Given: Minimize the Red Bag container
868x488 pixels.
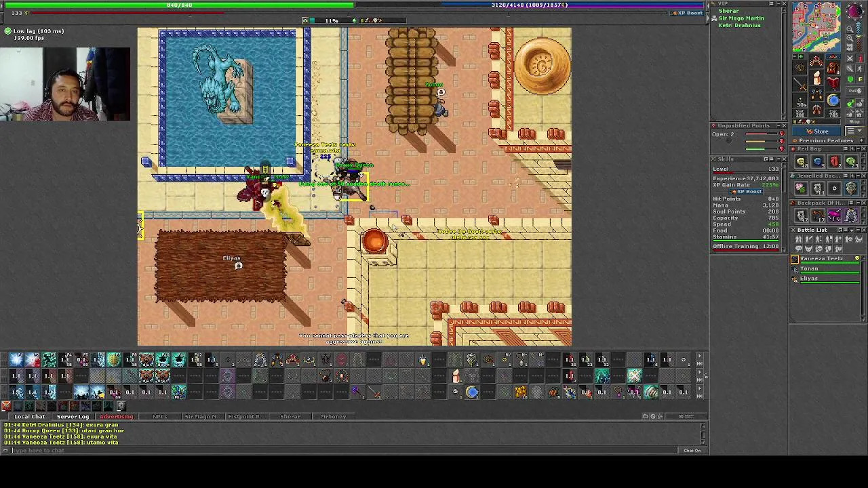Looking at the screenshot, I should click(859, 149).
